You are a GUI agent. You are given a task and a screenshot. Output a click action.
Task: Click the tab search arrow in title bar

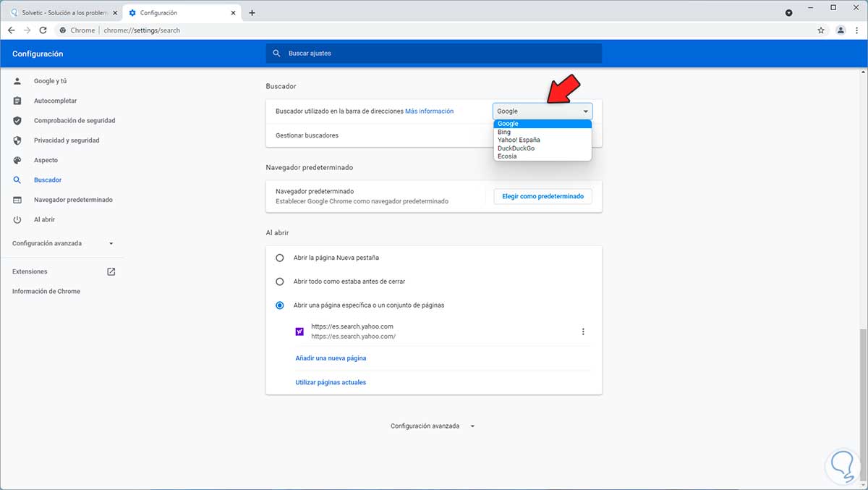point(788,13)
